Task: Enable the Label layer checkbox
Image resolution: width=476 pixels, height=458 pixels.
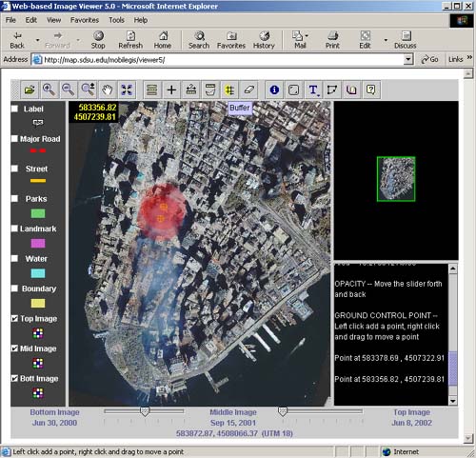Action: click(x=14, y=109)
